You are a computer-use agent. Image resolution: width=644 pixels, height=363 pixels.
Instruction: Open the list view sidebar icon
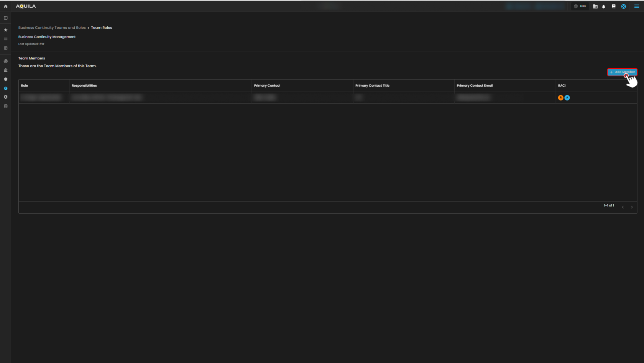(5, 39)
